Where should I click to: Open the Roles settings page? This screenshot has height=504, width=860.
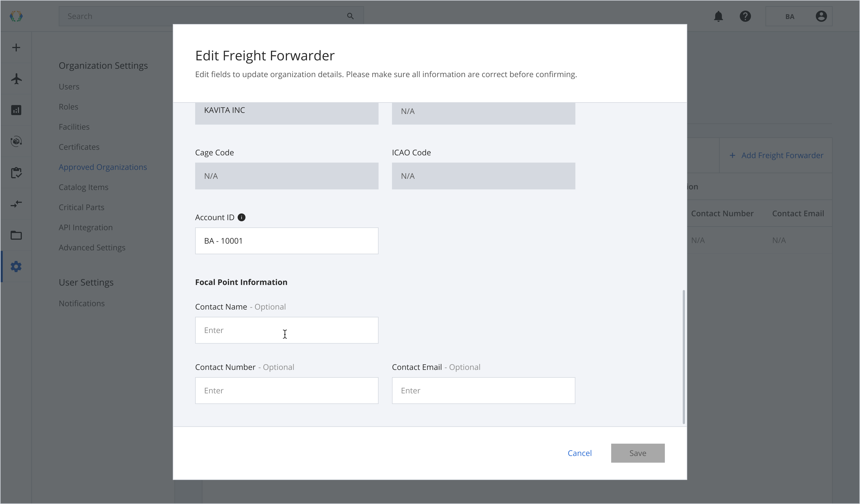pyautogui.click(x=68, y=107)
